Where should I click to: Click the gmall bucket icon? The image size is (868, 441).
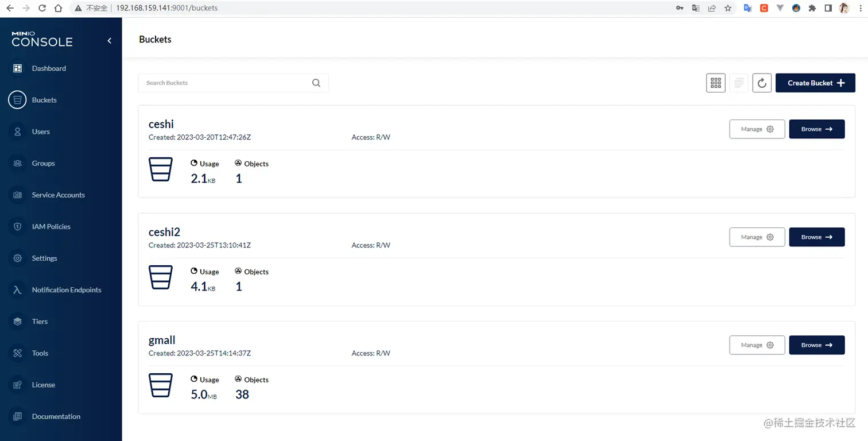pyautogui.click(x=161, y=385)
